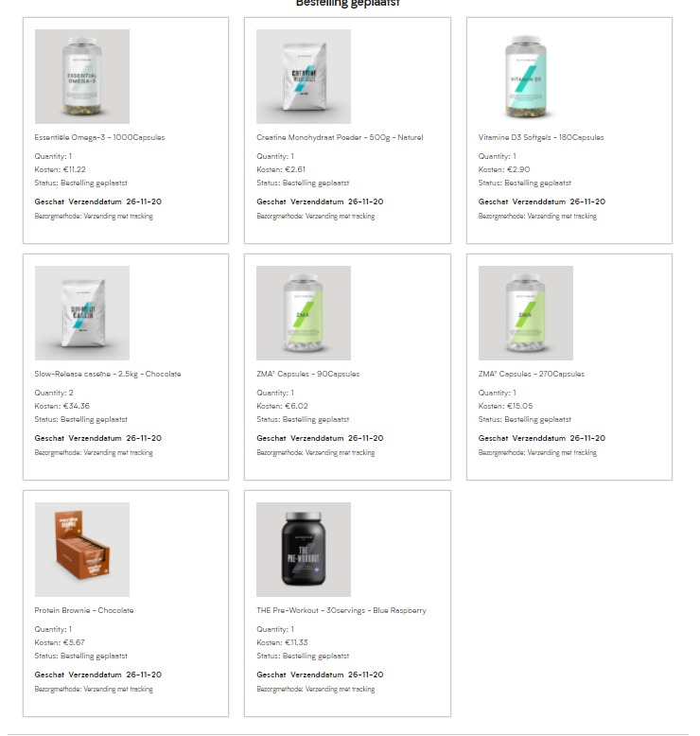Image resolution: width=700 pixels, height=736 pixels.
Task: Open ZMA Capsules - 90Capsules title
Action: point(308,374)
